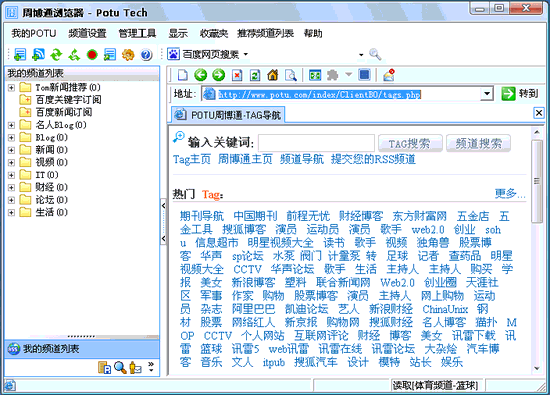The height and width of the screenshot is (395, 550).
Task: Expand the 财经 folder node
Action: click(x=11, y=187)
